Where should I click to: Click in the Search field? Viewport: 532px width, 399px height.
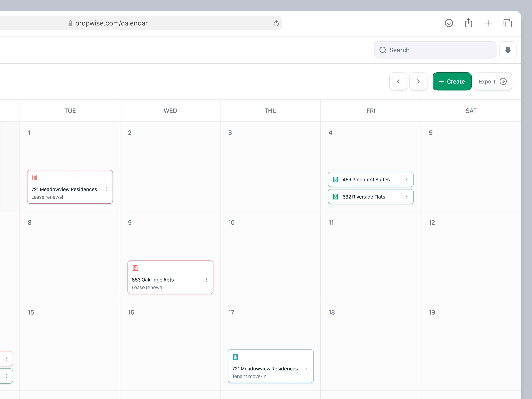point(435,50)
